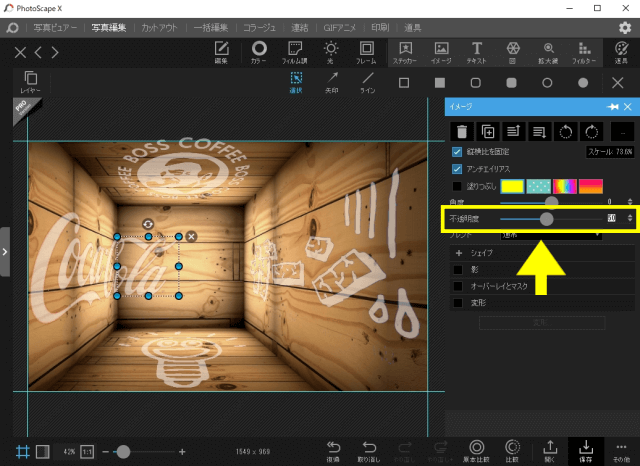Open the フレーム frame tool
The height and width of the screenshot is (466, 640).
[x=366, y=52]
